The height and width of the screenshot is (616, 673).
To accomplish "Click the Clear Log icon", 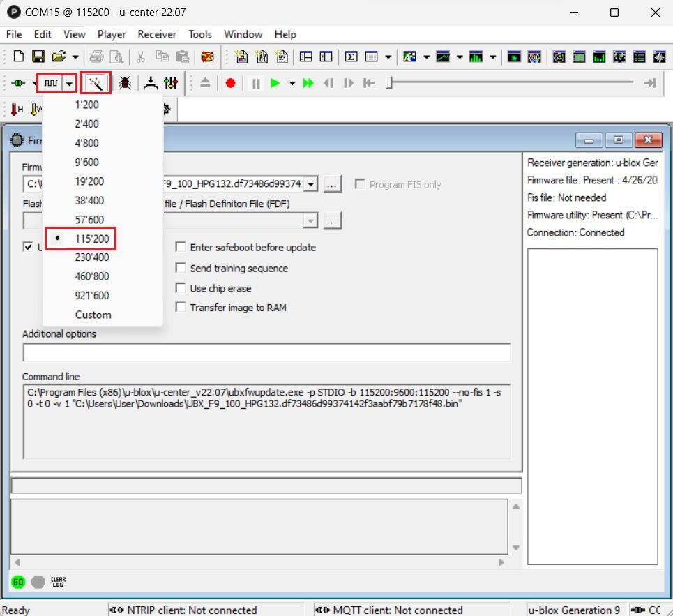I will coord(59,582).
